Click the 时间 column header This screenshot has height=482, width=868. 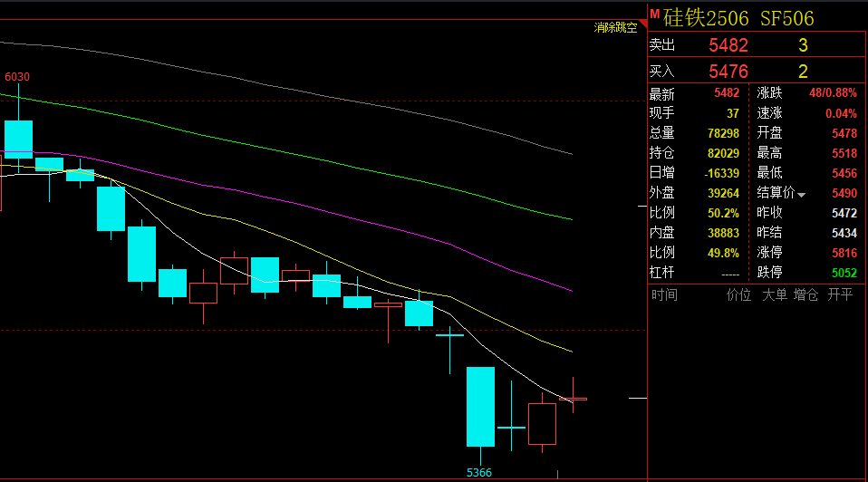[664, 295]
